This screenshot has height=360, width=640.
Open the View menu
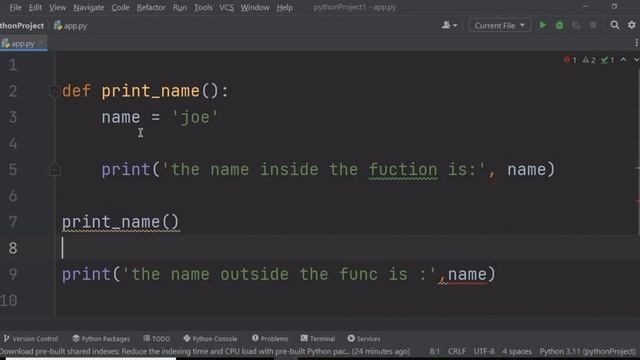click(x=58, y=7)
